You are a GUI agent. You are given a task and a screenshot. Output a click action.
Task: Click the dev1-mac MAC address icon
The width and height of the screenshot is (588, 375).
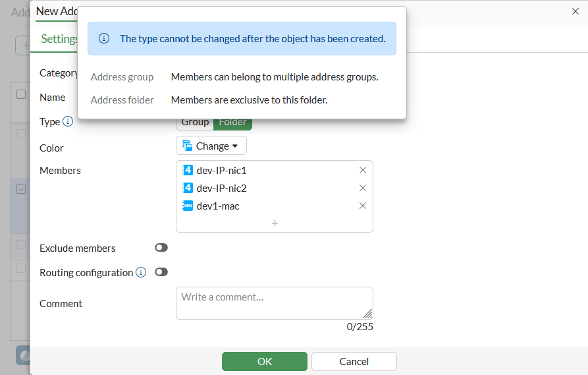188,206
